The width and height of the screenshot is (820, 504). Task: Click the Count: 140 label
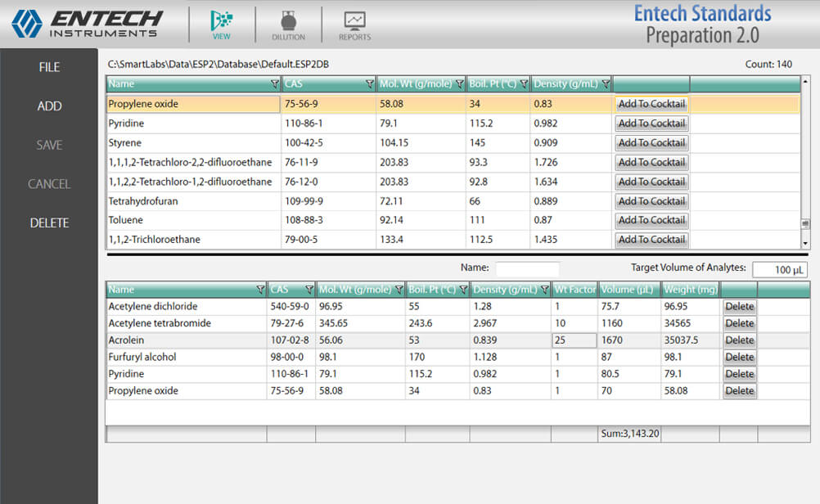point(768,65)
